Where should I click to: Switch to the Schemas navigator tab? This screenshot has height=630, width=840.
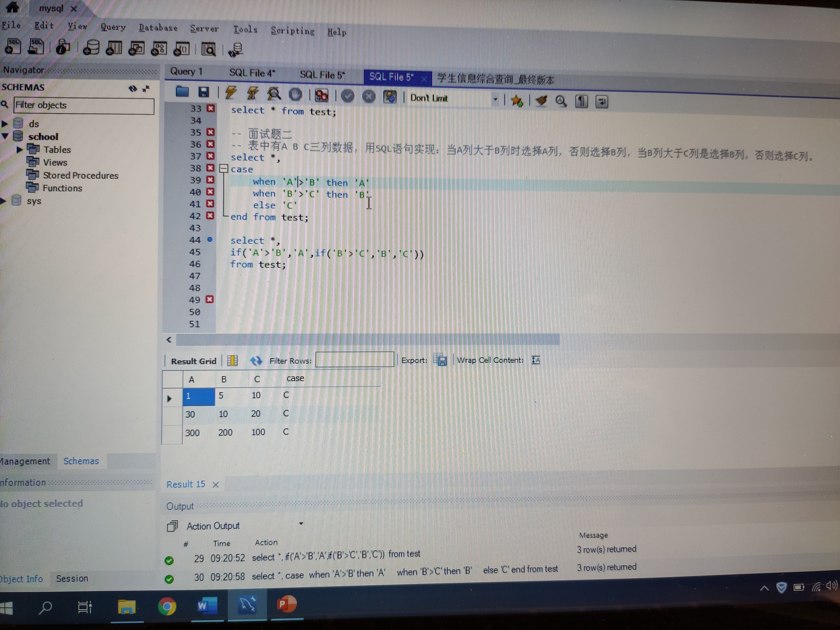pos(81,461)
